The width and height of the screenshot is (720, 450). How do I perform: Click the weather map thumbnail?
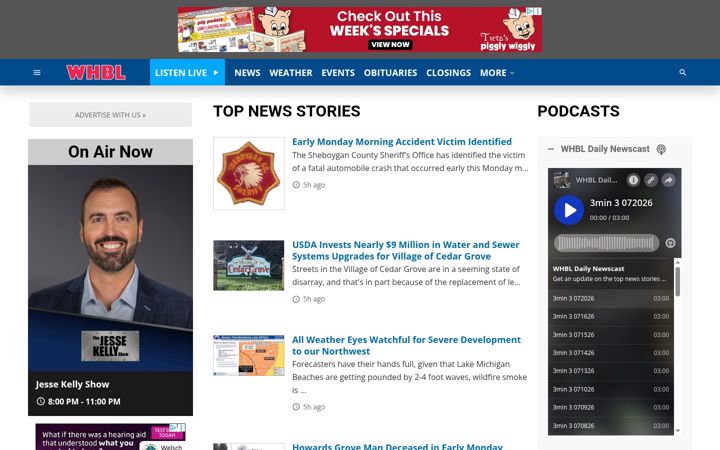tap(249, 355)
